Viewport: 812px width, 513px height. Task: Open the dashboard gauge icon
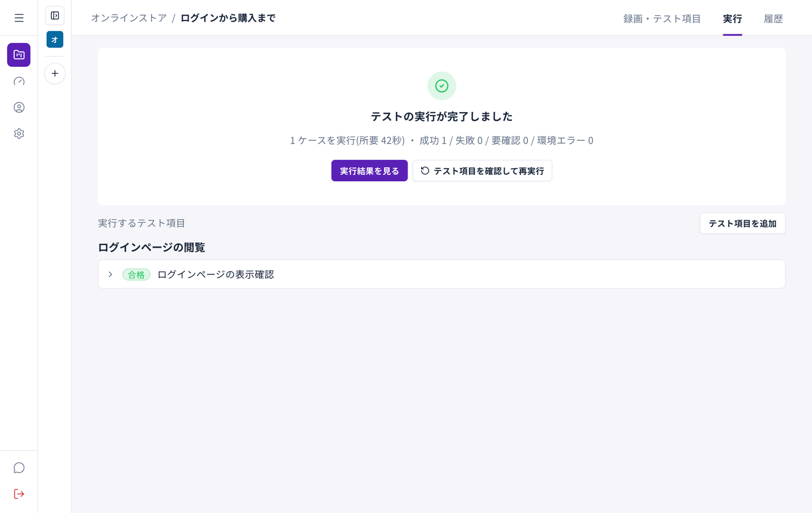tap(19, 81)
